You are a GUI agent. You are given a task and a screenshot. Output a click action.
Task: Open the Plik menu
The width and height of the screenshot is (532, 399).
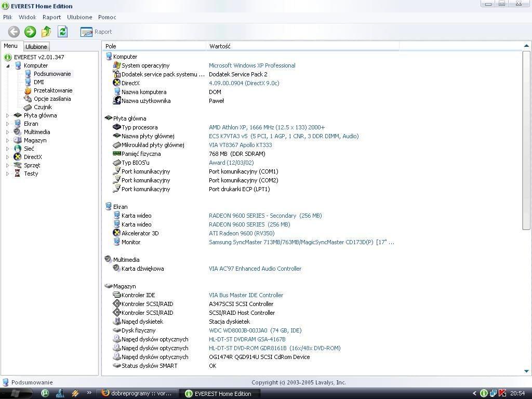coord(7,17)
